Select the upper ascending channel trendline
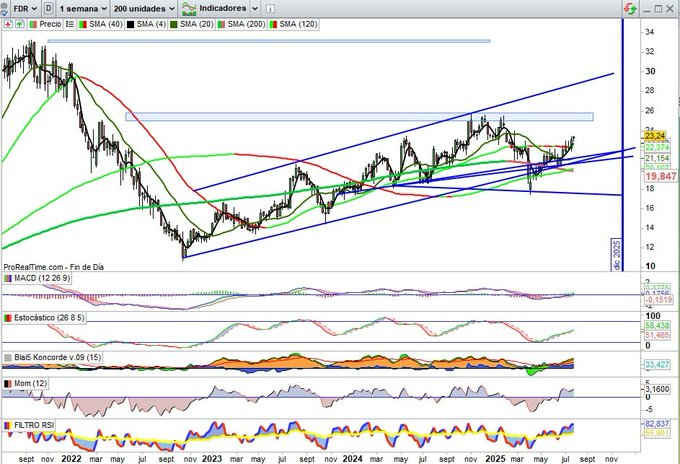This screenshot has width=680, height=464. tap(404, 132)
